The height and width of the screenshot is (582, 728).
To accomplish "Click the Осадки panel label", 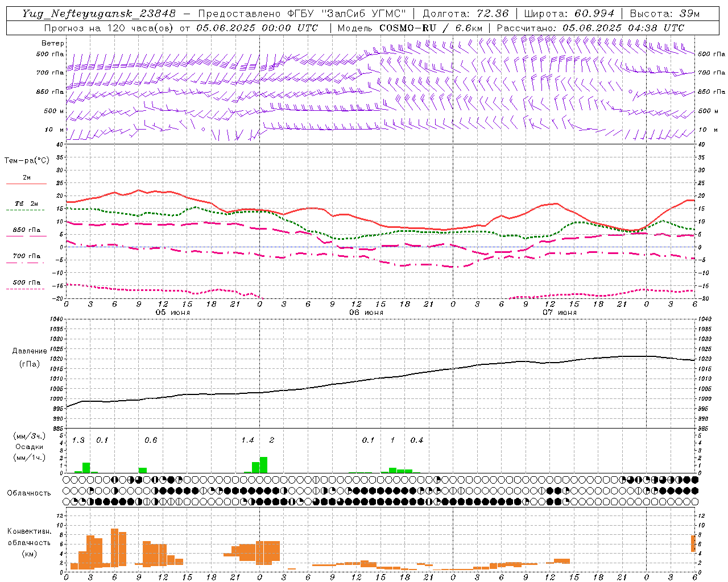I will coord(30,447).
